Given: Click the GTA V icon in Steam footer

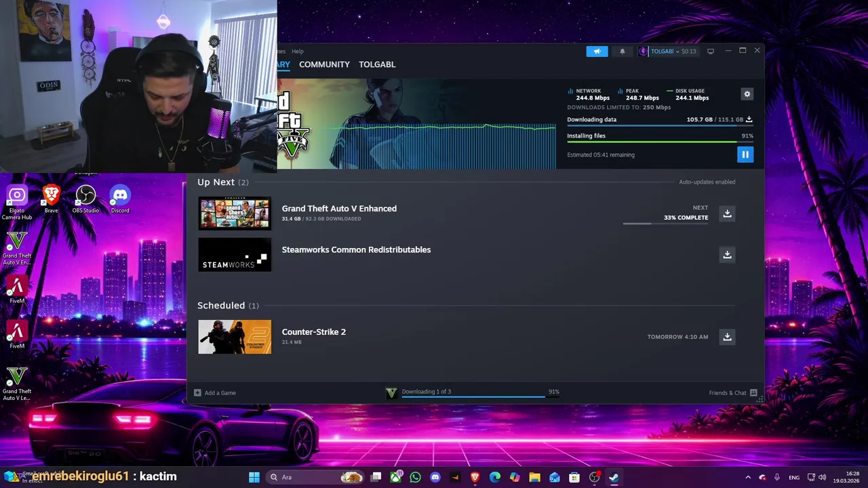Looking at the screenshot, I should [391, 392].
